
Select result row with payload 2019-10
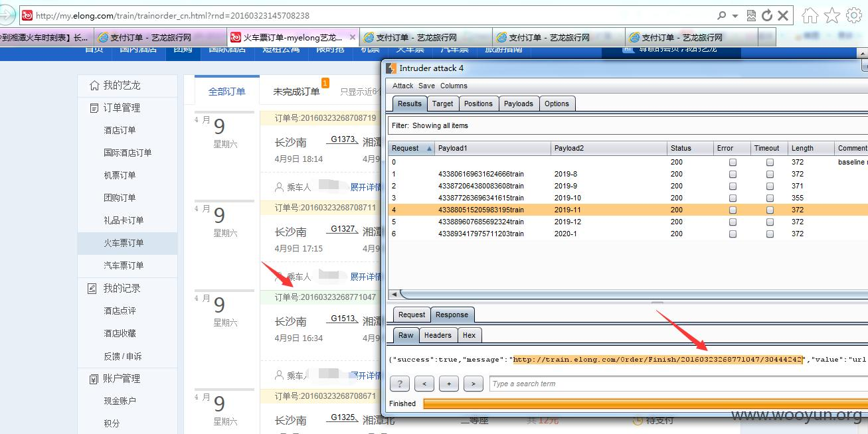pos(628,198)
